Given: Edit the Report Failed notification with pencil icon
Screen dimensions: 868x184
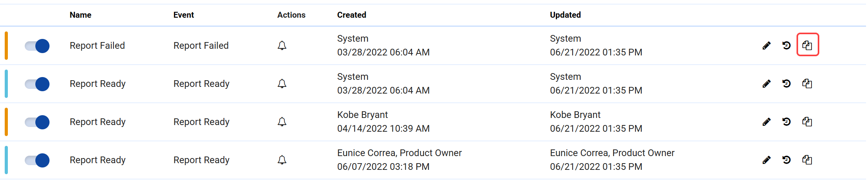Looking at the screenshot, I should coord(766,46).
